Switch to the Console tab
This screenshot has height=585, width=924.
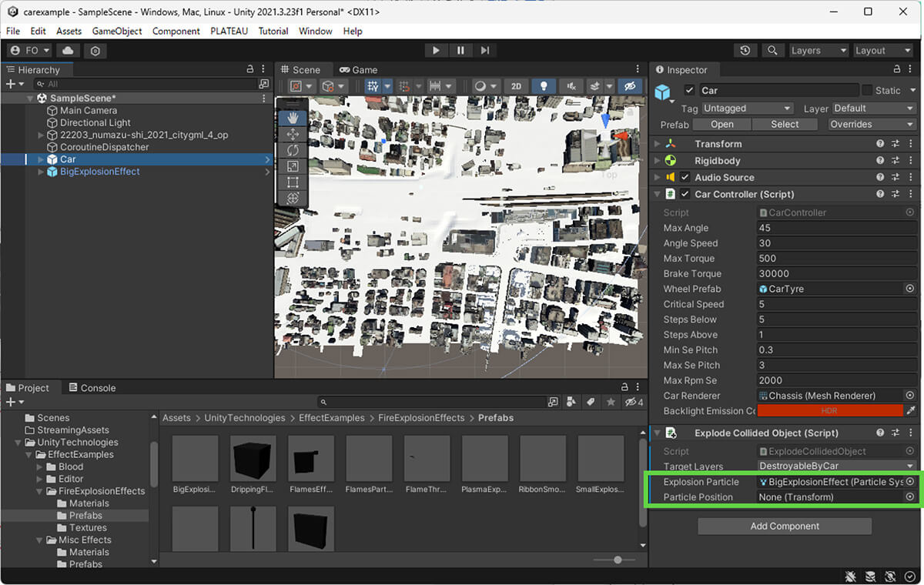click(92, 388)
